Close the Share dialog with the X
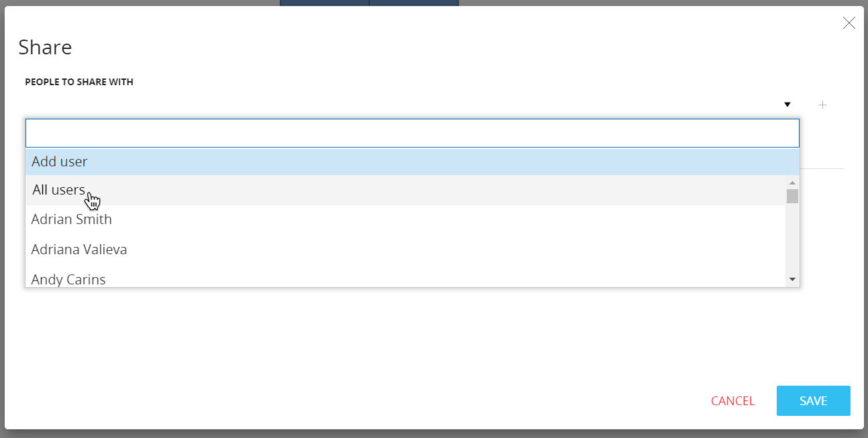This screenshot has height=438, width=868. (x=849, y=23)
